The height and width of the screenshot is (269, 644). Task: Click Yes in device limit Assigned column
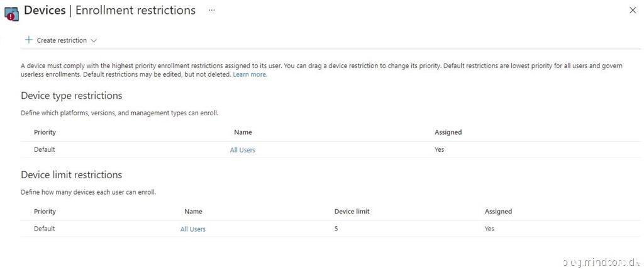(x=489, y=229)
